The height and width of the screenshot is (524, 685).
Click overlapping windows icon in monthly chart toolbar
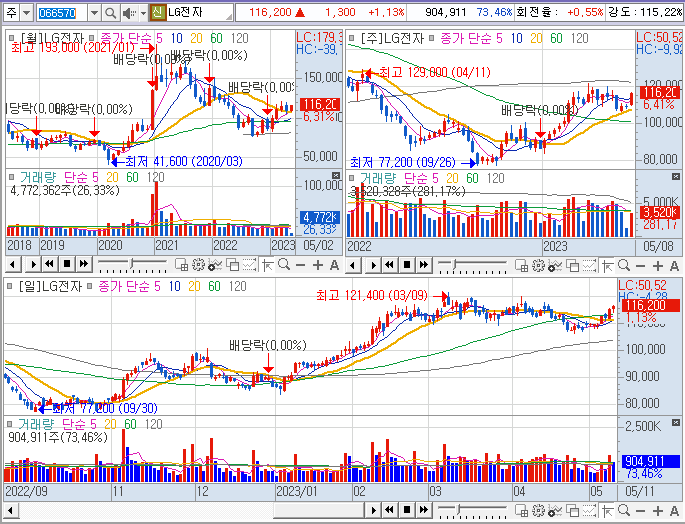tap(232, 264)
